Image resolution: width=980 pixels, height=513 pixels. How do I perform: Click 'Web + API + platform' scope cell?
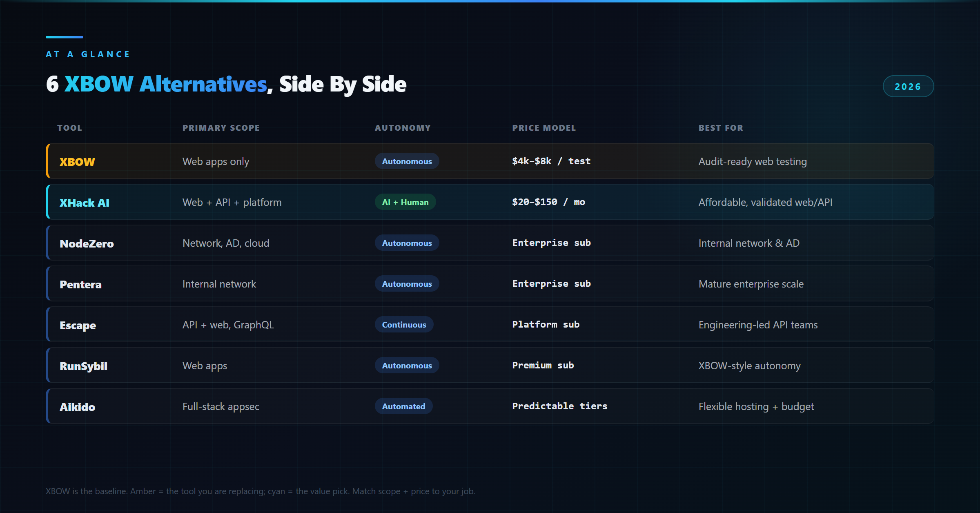232,203
